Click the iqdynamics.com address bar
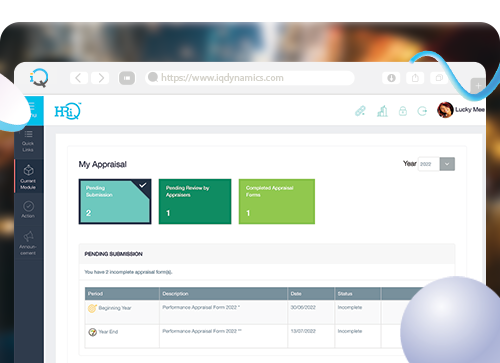Image resolution: width=500 pixels, height=363 pixels. tap(250, 78)
